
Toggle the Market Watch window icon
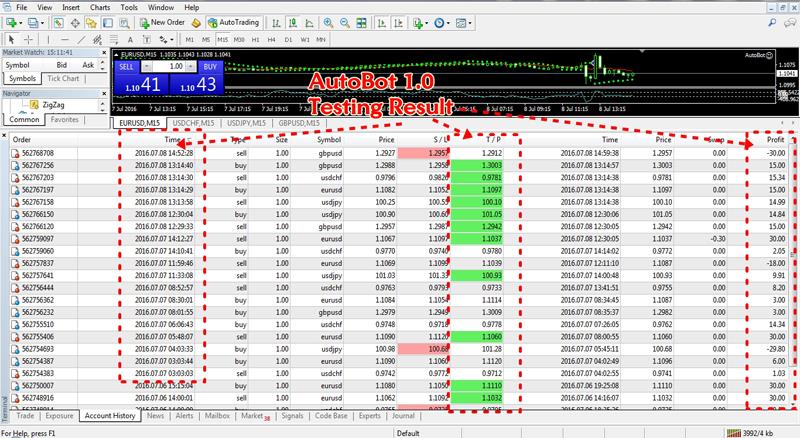59,23
